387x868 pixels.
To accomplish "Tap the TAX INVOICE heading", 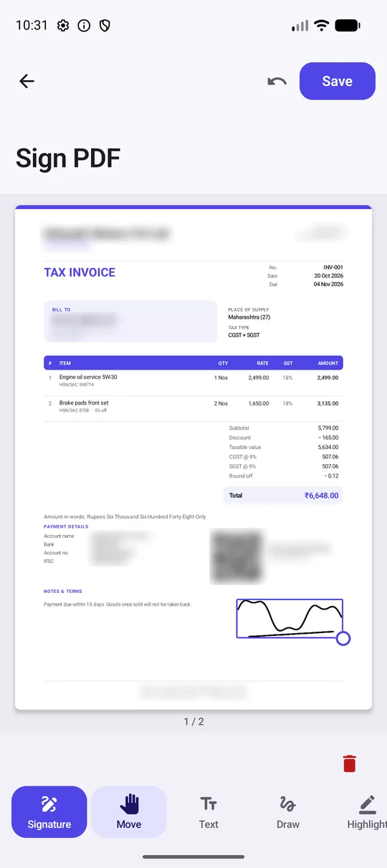I will tap(80, 272).
